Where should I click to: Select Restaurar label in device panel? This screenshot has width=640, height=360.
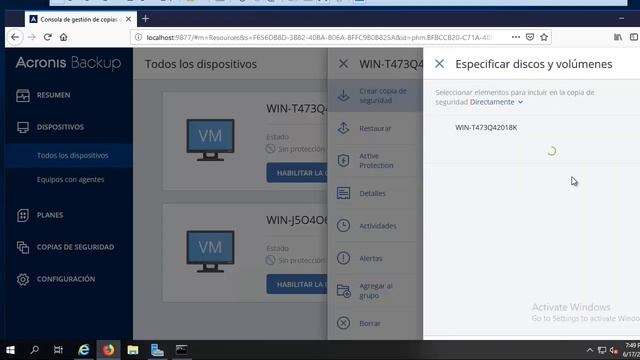click(x=375, y=128)
